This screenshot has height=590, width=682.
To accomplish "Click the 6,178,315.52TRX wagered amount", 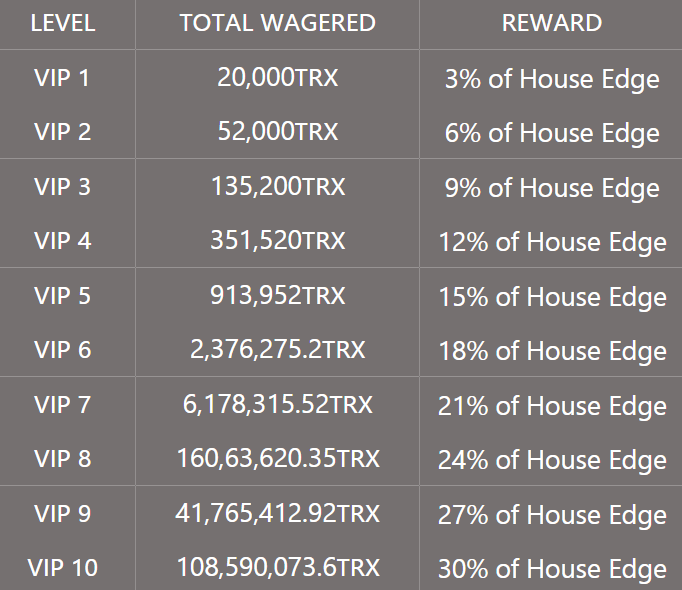I will pyautogui.click(x=277, y=405).
